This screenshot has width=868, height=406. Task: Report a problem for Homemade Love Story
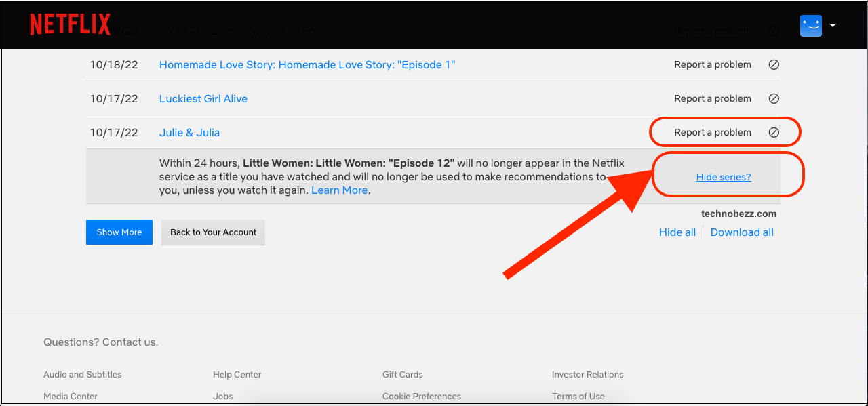pos(713,65)
